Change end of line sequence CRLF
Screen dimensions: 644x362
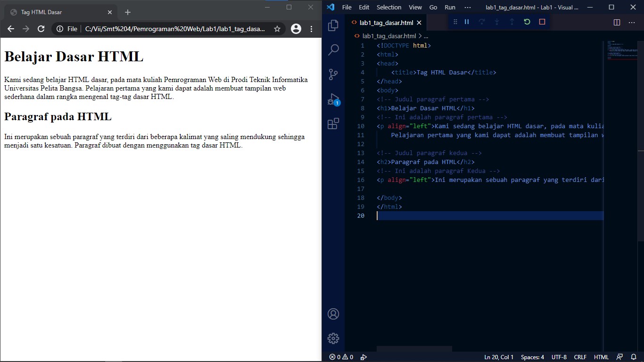tap(580, 357)
